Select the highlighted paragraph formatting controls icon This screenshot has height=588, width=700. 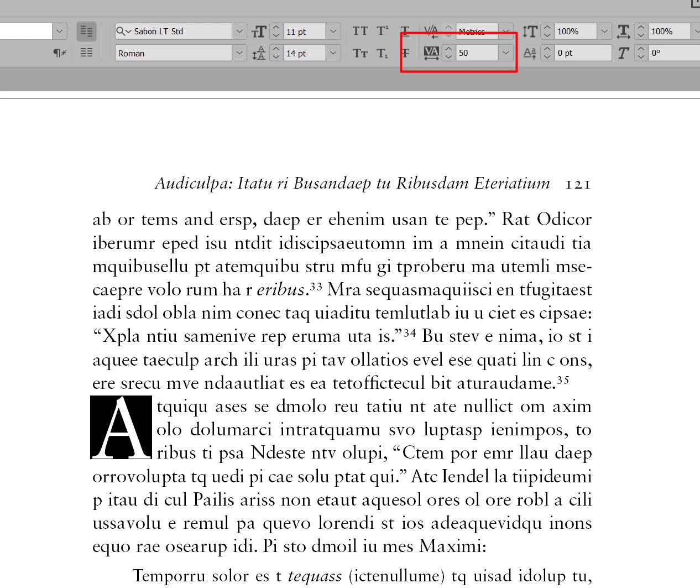click(86, 32)
